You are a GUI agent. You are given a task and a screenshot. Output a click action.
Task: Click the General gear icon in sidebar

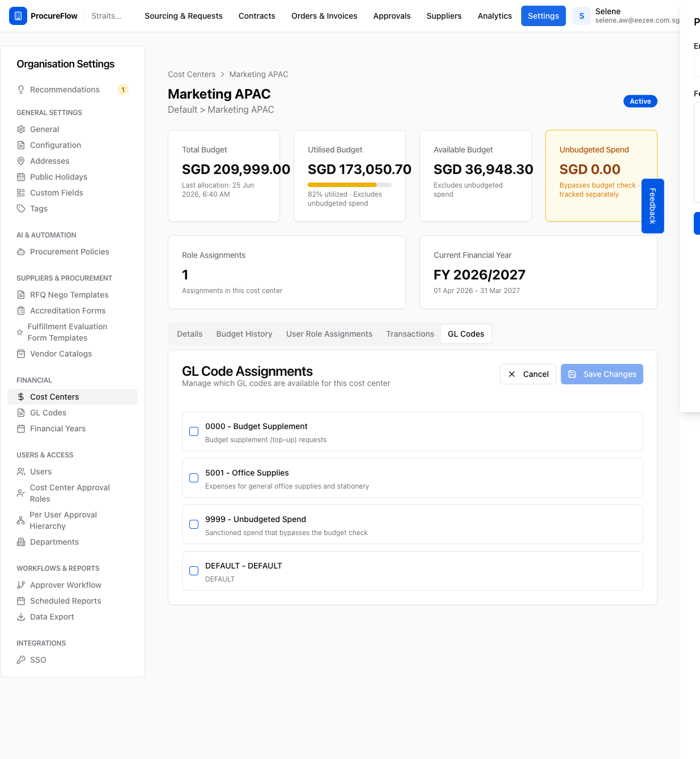coord(21,129)
